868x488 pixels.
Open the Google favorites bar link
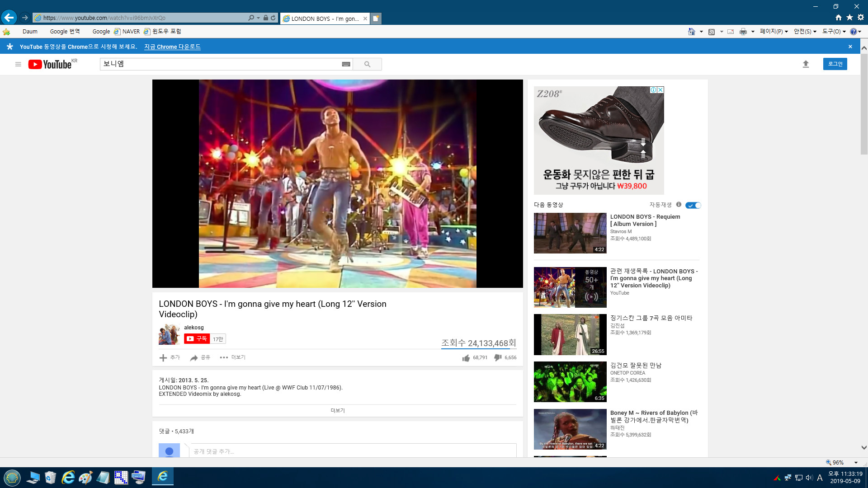pyautogui.click(x=101, y=32)
